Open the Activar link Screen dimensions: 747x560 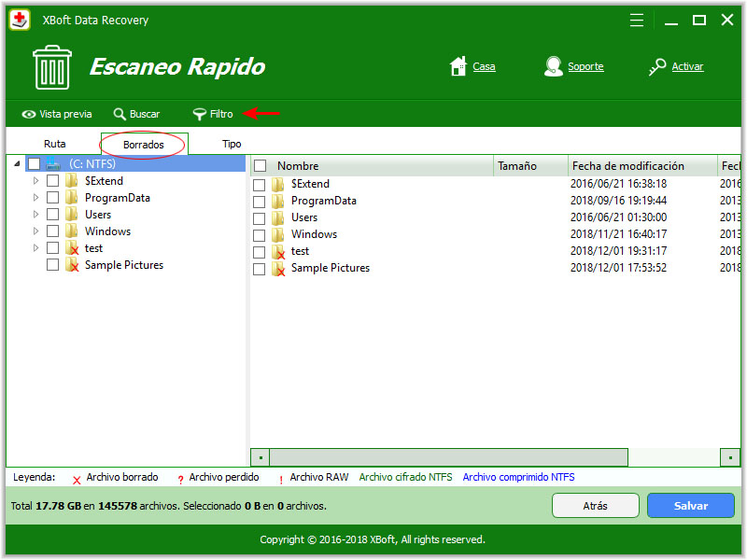pos(687,66)
